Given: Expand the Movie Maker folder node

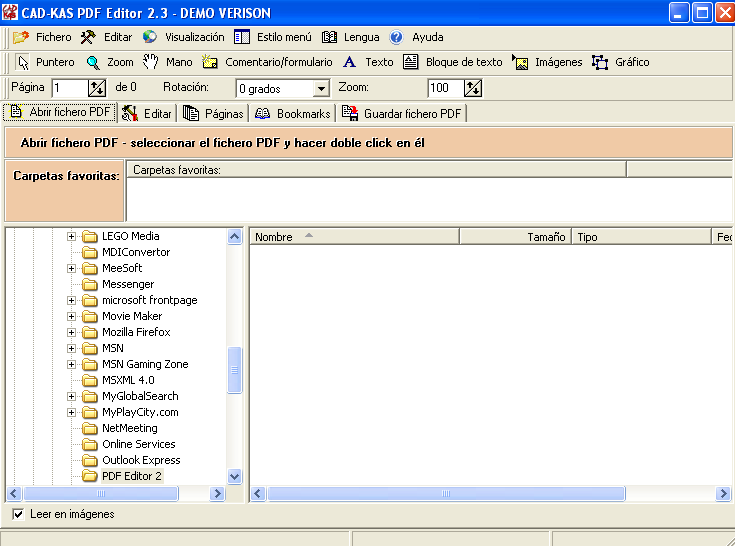Looking at the screenshot, I should pos(71,316).
